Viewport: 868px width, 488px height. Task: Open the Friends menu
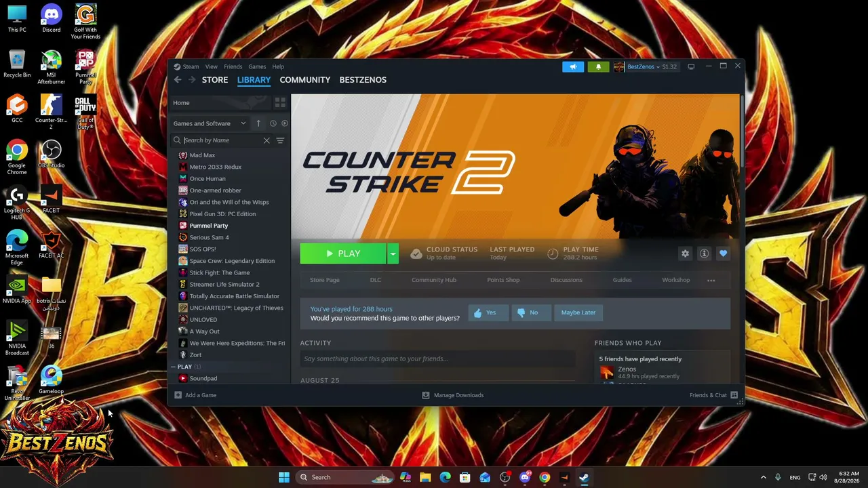click(233, 66)
